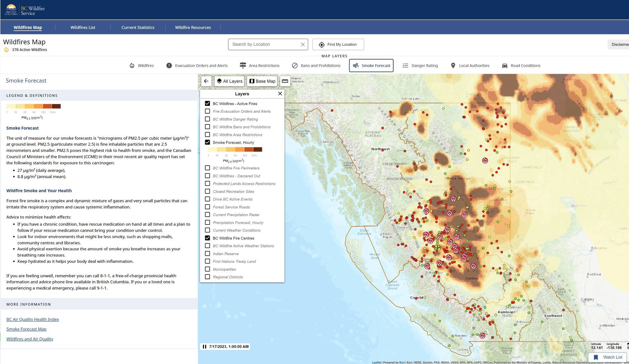The image size is (629, 364).
Task: Enable BC Wildfire Fire Perimeters checkbox
Action: (x=208, y=168)
